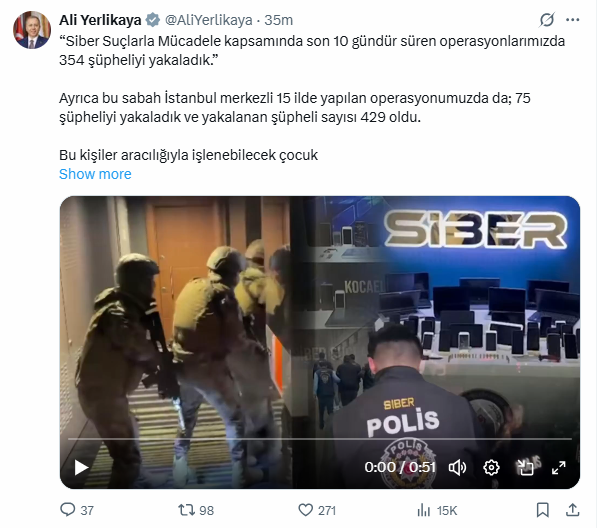
Task: Click the video progress bar
Action: tap(320, 439)
